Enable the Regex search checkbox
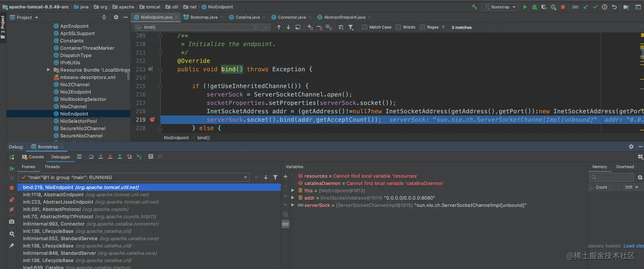The width and height of the screenshot is (644, 269). [423, 27]
